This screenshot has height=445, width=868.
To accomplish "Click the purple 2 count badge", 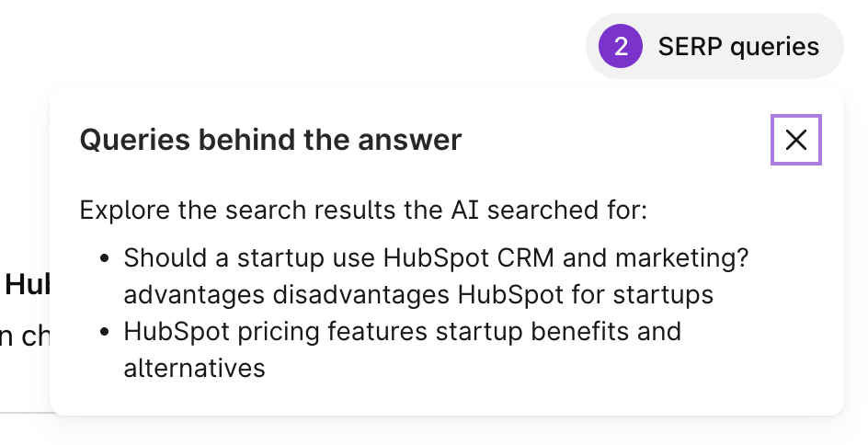I will pos(621,46).
